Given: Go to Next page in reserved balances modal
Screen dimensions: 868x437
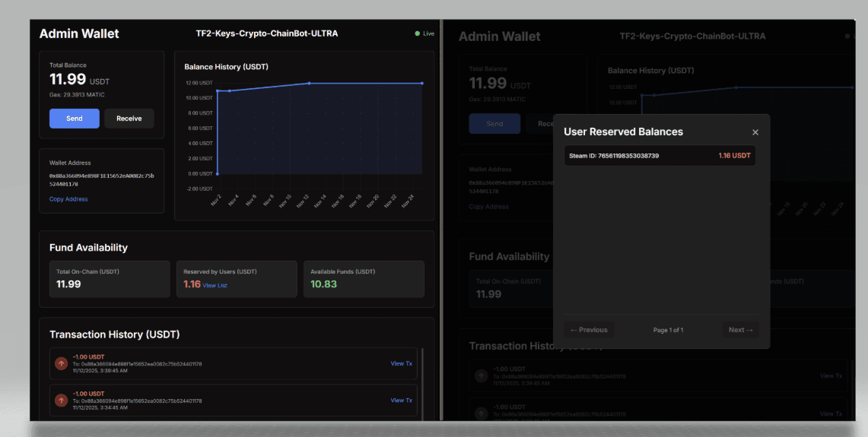Looking at the screenshot, I should pos(741,330).
